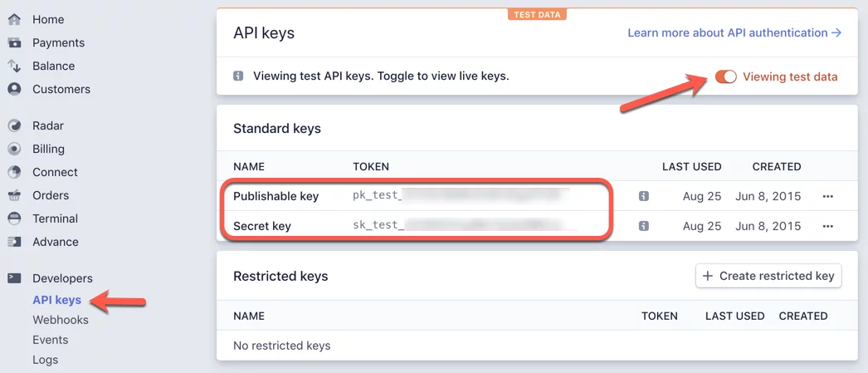Click the Connect globe icon

(14, 172)
